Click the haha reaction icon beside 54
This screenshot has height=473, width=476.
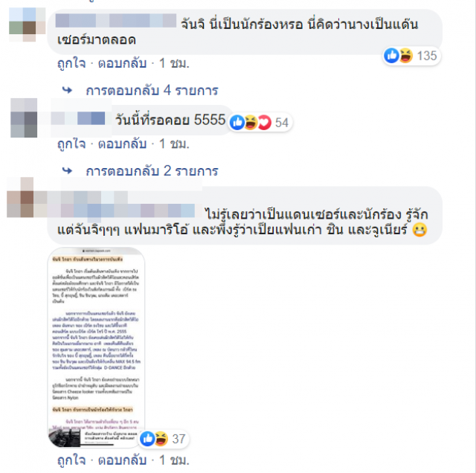(251, 123)
